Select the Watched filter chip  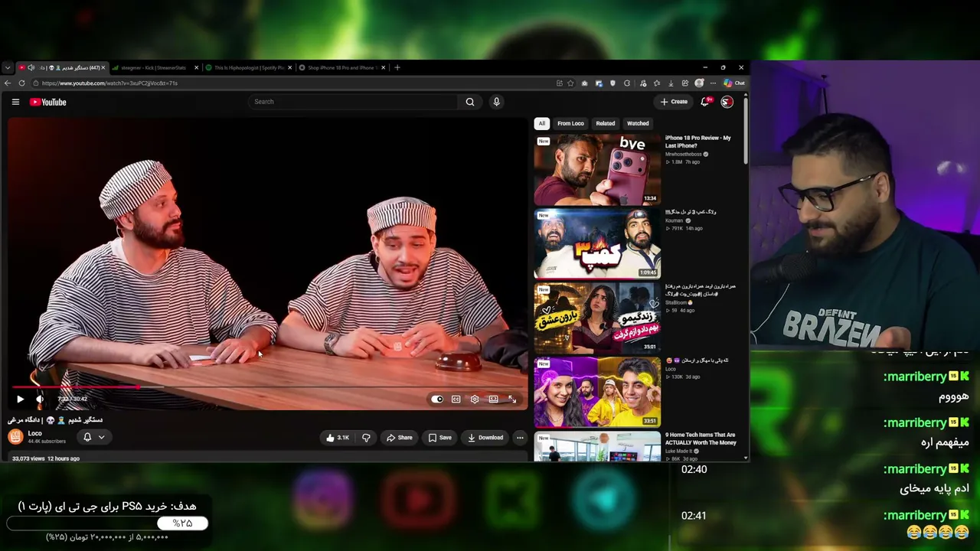(638, 123)
